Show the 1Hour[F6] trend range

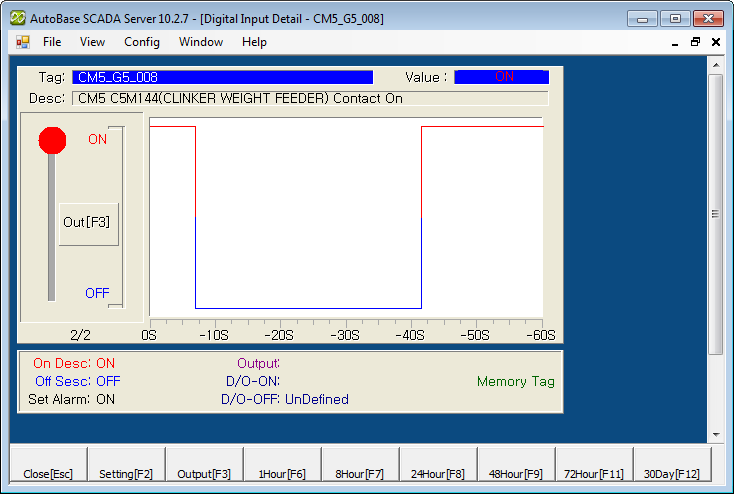tap(282, 464)
